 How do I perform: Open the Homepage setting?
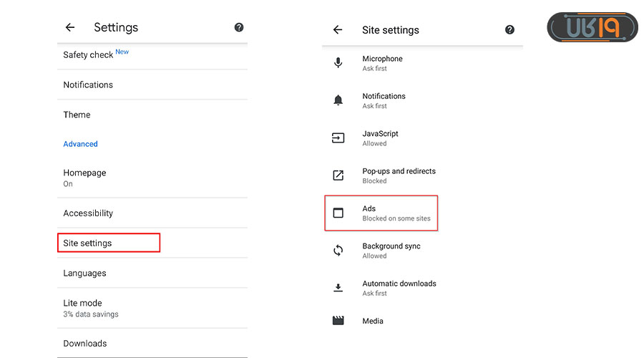click(x=84, y=177)
